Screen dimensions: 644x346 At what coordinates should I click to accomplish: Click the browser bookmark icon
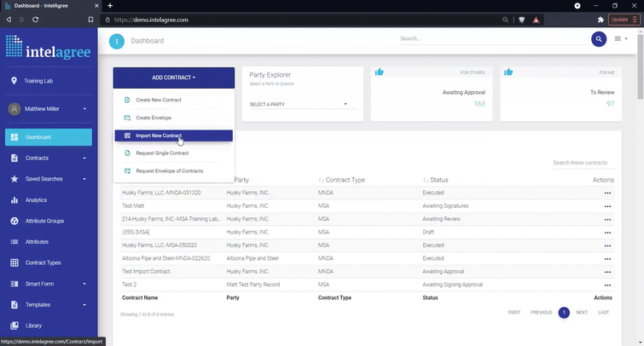pos(90,20)
